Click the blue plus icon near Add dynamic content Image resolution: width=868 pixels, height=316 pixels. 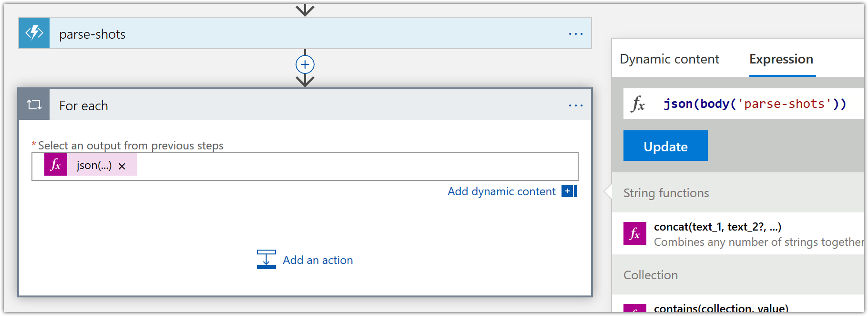click(x=568, y=191)
